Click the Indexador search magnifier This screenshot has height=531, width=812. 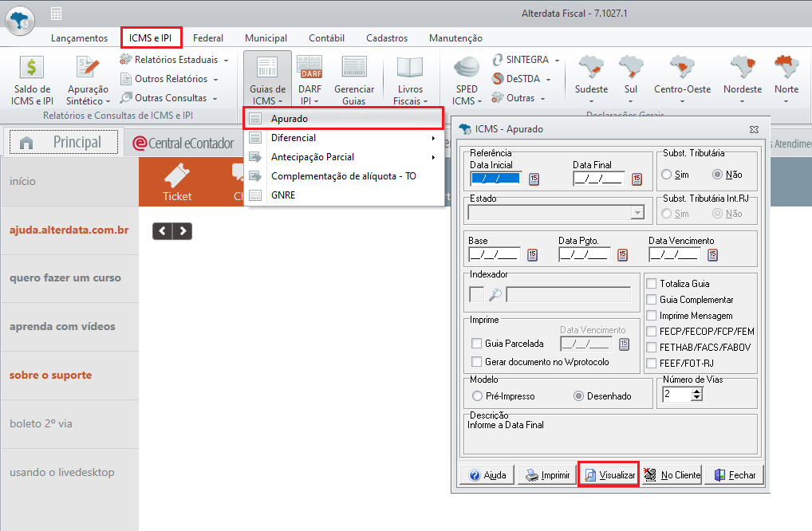pyautogui.click(x=495, y=294)
